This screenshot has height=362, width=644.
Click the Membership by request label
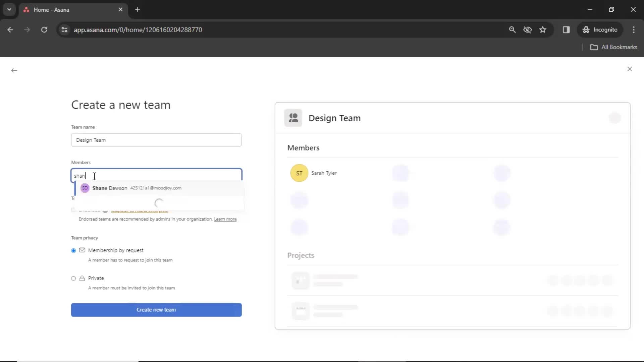pyautogui.click(x=116, y=250)
